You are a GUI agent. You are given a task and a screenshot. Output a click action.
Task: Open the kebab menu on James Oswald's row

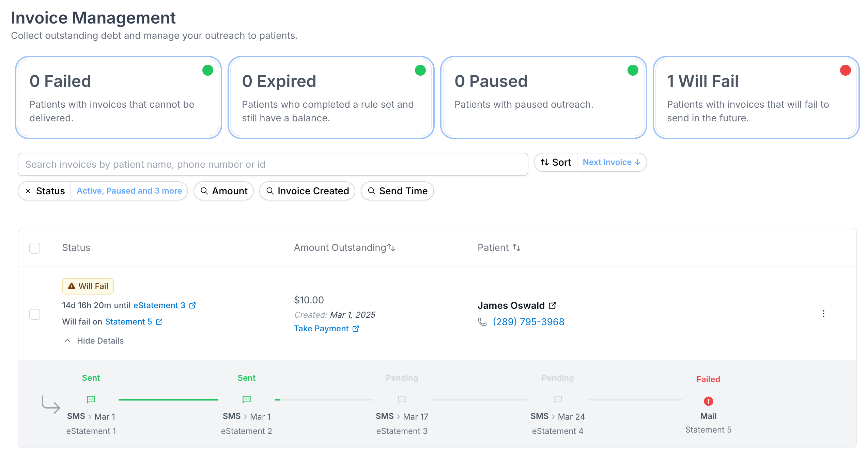click(x=823, y=314)
